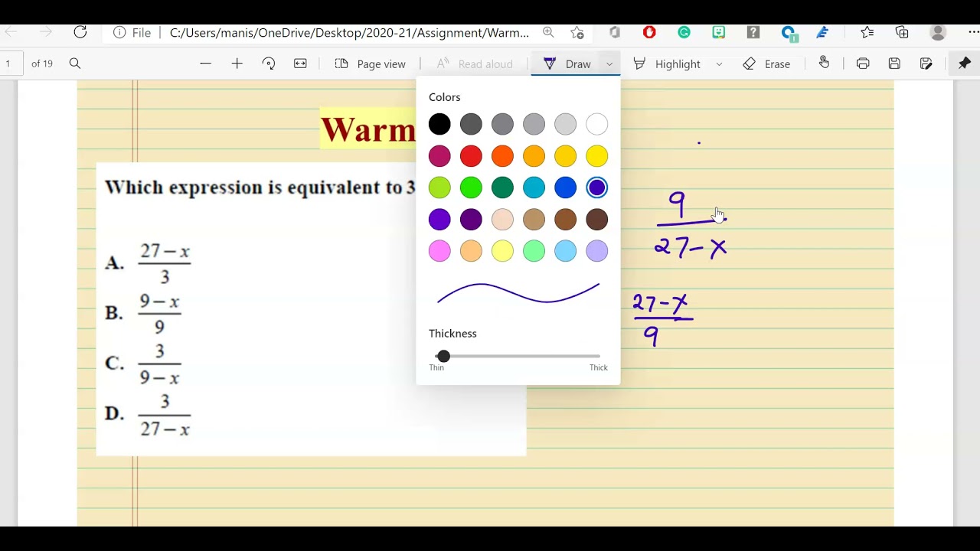The height and width of the screenshot is (551, 980).
Task: Search the PDF with find icon
Action: coord(75,64)
